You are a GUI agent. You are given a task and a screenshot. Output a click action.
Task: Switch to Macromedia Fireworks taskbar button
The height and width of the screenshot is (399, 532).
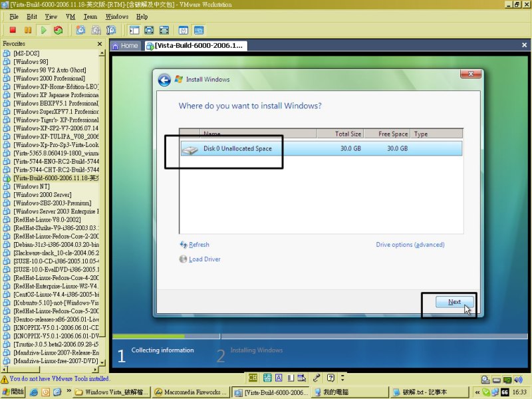[x=191, y=392]
